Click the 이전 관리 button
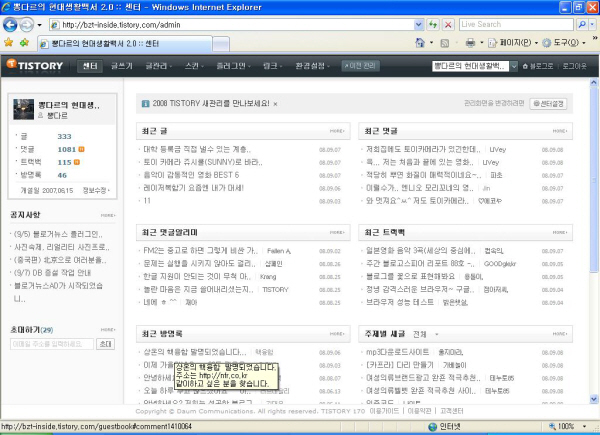 point(360,66)
